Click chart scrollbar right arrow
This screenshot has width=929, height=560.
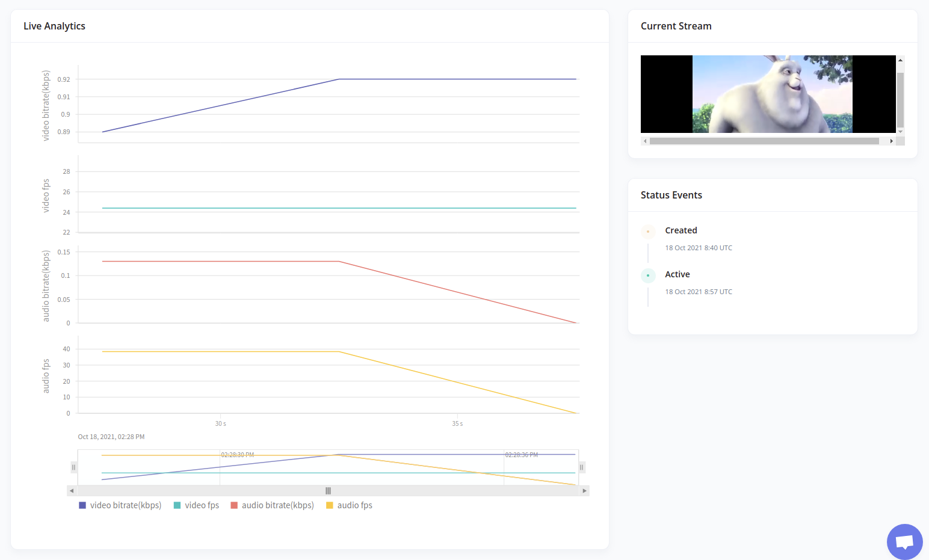[584, 491]
